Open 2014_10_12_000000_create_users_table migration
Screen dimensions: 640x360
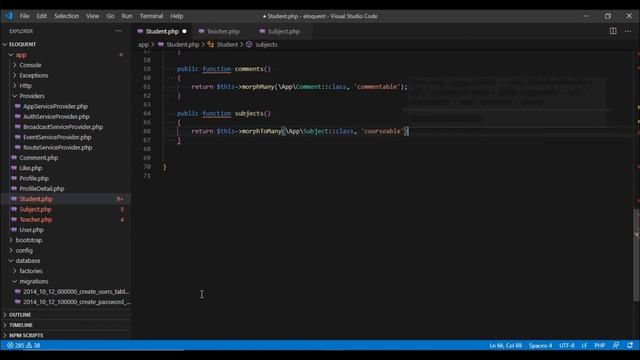(x=76, y=291)
